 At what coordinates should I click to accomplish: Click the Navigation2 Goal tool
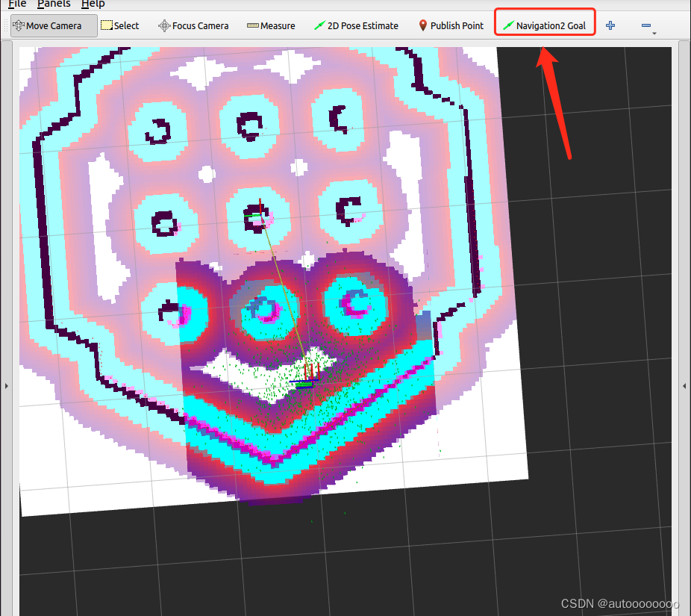click(545, 25)
